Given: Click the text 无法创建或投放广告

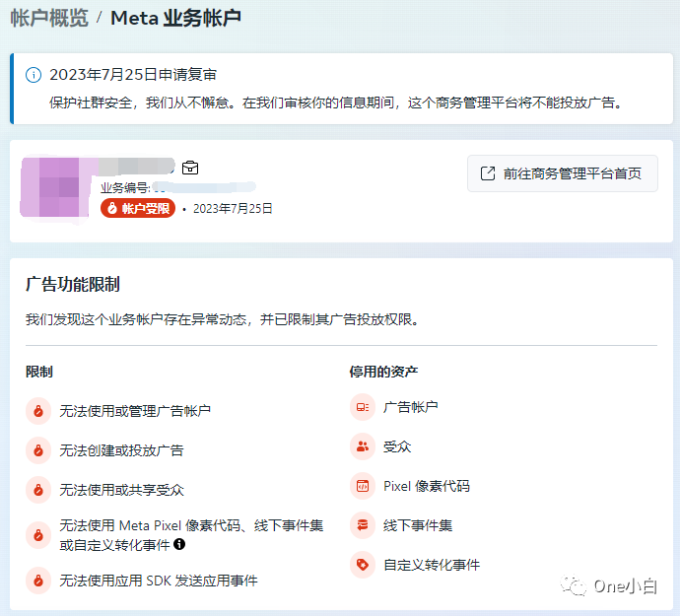Looking at the screenshot, I should coord(121,450).
